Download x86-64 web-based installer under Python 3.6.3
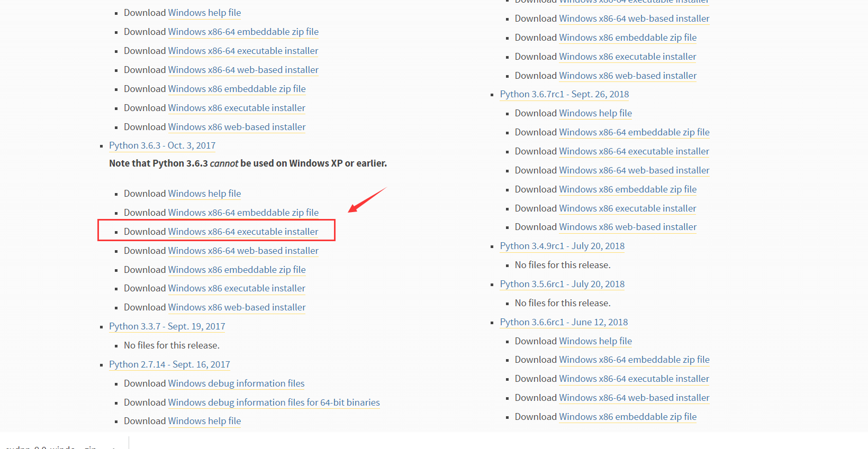This screenshot has width=868, height=449. 243,251
